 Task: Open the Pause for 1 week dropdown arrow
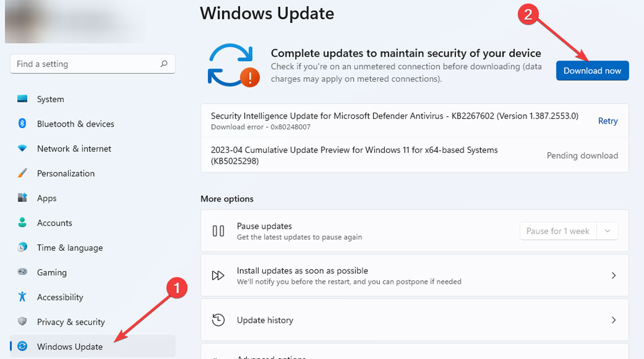607,231
